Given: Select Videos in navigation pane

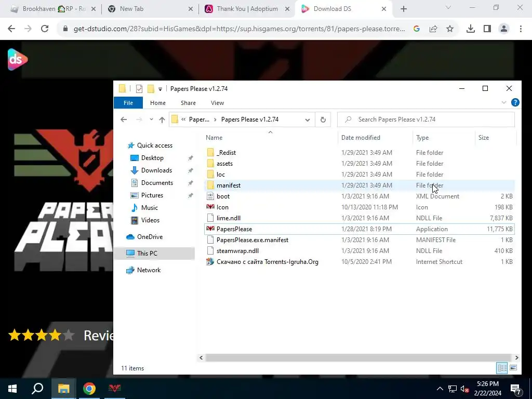Looking at the screenshot, I should (150, 220).
